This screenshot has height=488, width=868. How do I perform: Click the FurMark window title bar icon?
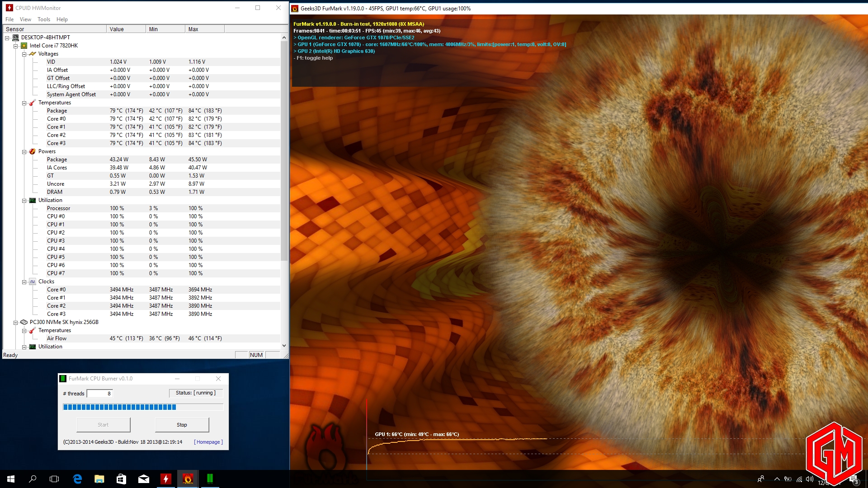(295, 9)
